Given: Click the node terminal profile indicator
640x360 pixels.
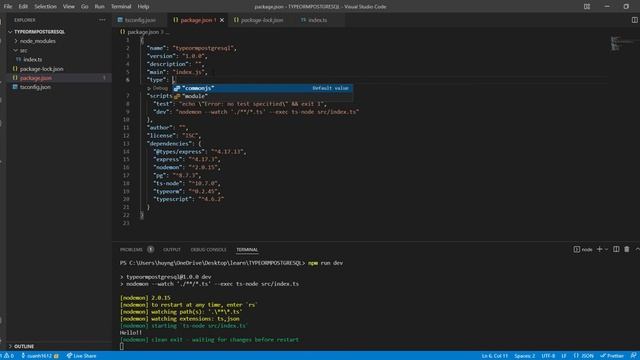Looking at the screenshot, I should 583,249.
